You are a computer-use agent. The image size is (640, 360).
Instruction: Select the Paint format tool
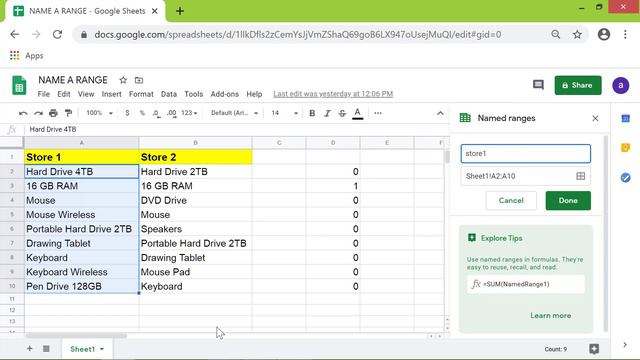[68, 113]
